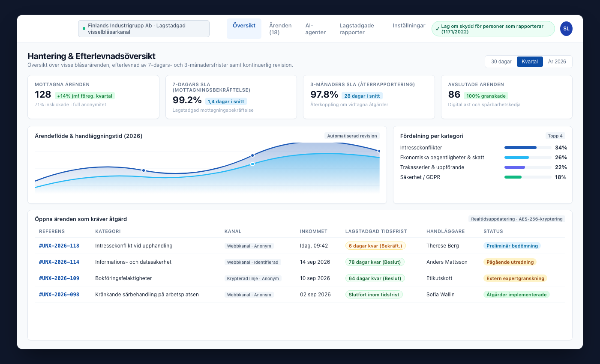Click the green status dot beside Finlands Industrigrupp
Screen dimensions: 600x364
(84, 29)
